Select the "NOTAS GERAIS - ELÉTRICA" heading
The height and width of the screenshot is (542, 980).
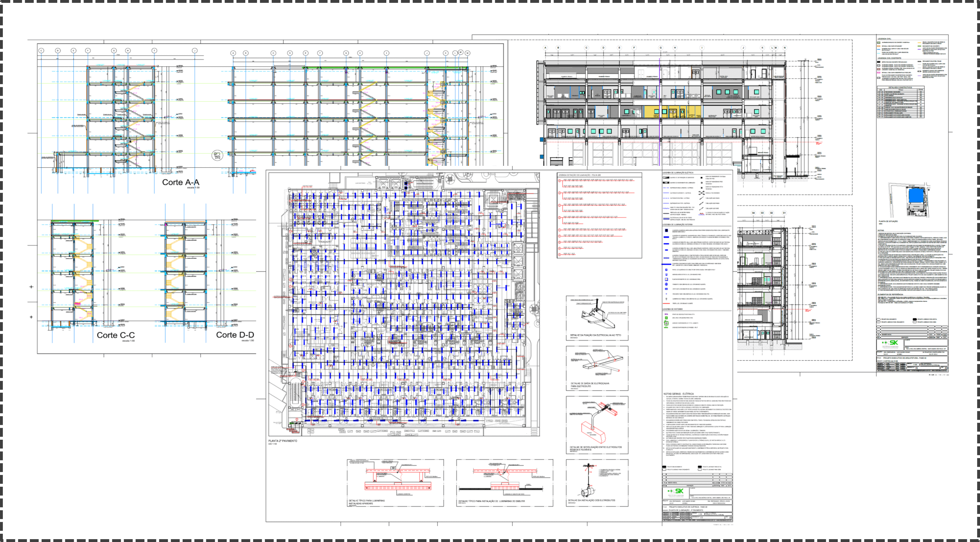(679, 394)
